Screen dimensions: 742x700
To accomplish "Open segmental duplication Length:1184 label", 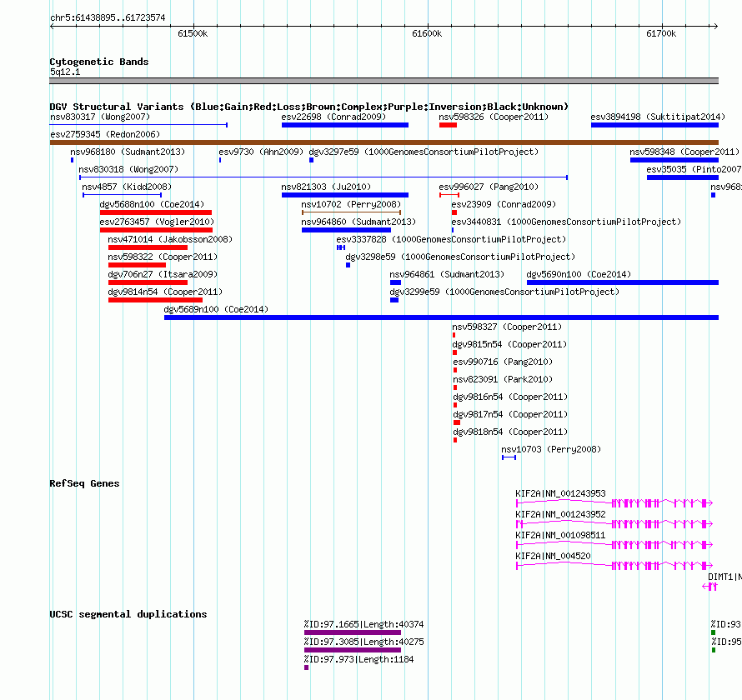I will click(x=358, y=659).
